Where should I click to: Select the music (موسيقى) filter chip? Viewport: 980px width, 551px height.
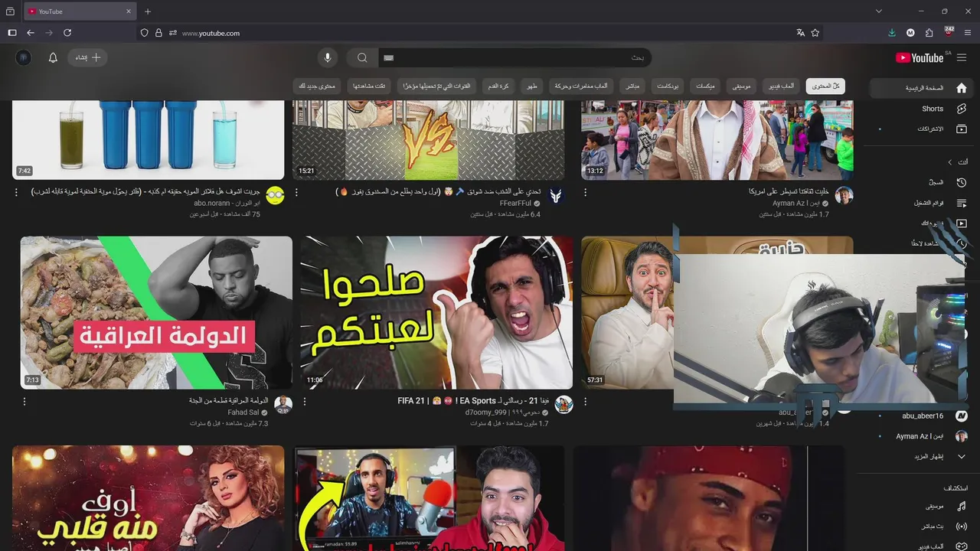pyautogui.click(x=742, y=86)
